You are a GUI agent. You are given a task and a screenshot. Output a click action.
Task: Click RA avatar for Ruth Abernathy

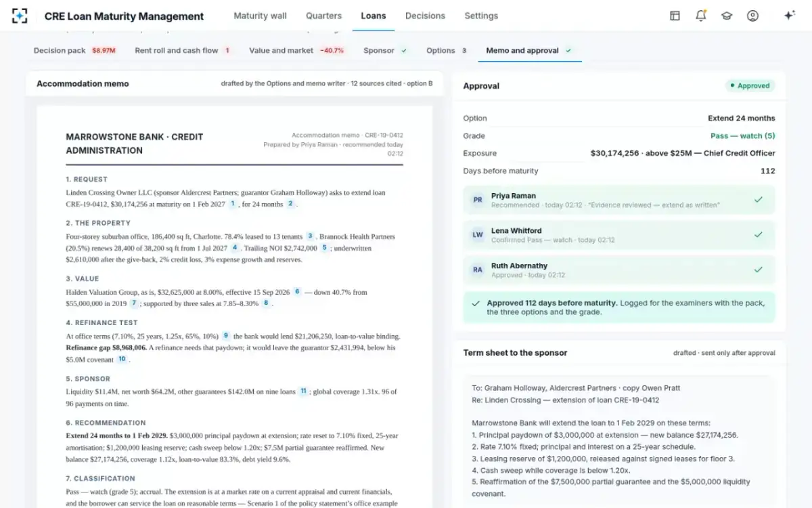coord(478,270)
